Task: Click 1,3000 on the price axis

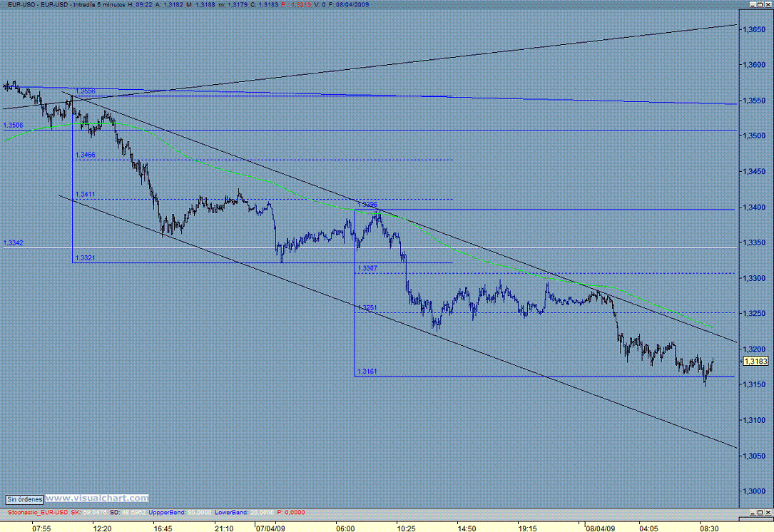Action: (x=754, y=491)
